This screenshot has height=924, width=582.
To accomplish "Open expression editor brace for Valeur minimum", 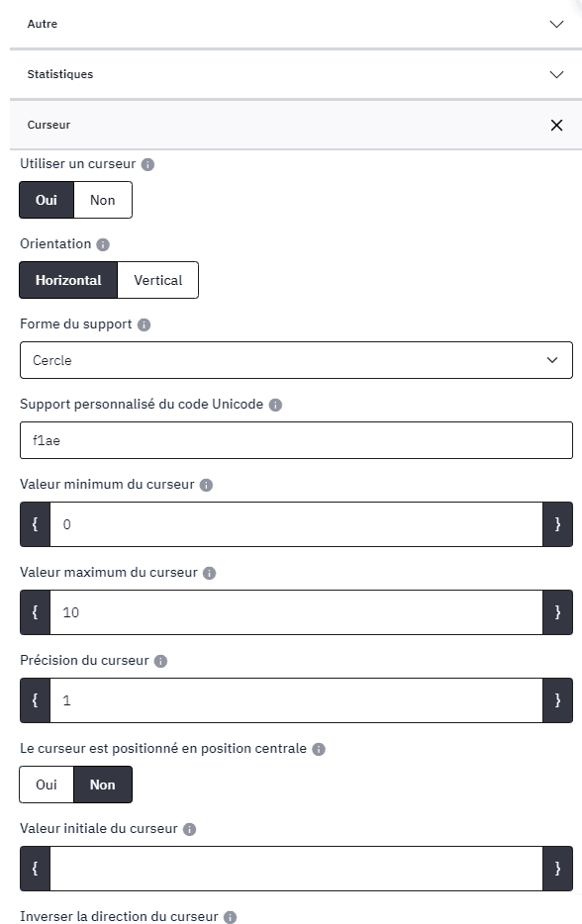I will [x=35, y=524].
